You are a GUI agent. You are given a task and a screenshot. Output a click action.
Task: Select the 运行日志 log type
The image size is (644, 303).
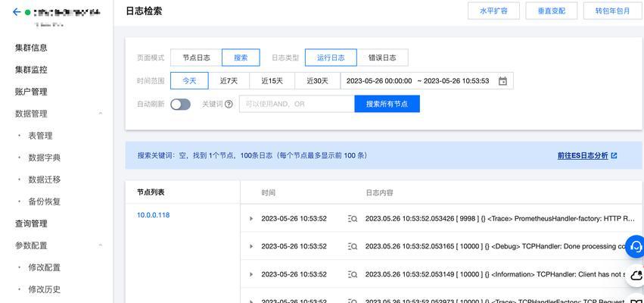331,58
